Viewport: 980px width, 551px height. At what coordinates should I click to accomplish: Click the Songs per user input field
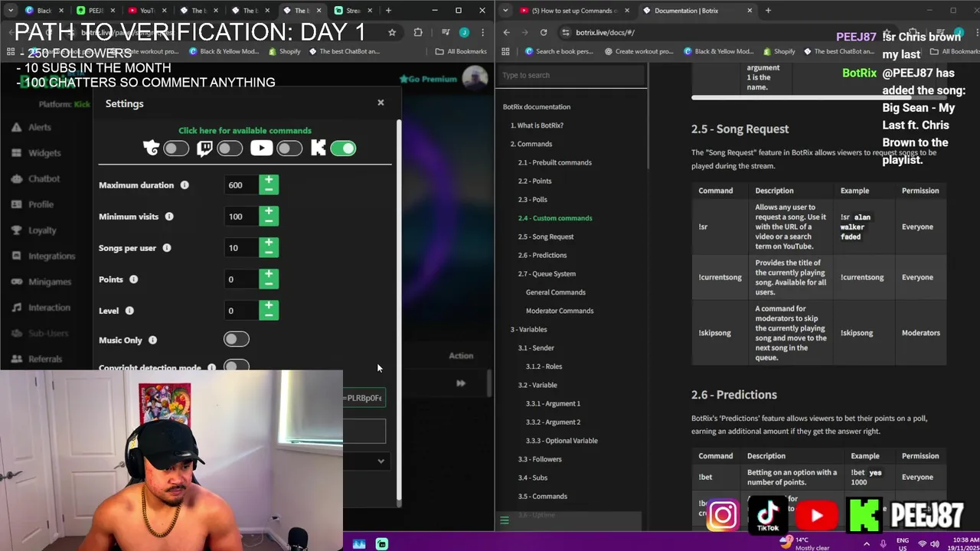(x=241, y=248)
